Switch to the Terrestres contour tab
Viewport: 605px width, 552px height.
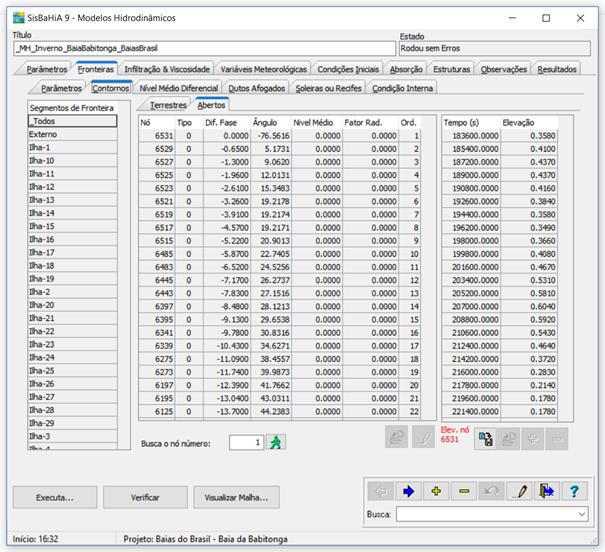click(x=168, y=105)
